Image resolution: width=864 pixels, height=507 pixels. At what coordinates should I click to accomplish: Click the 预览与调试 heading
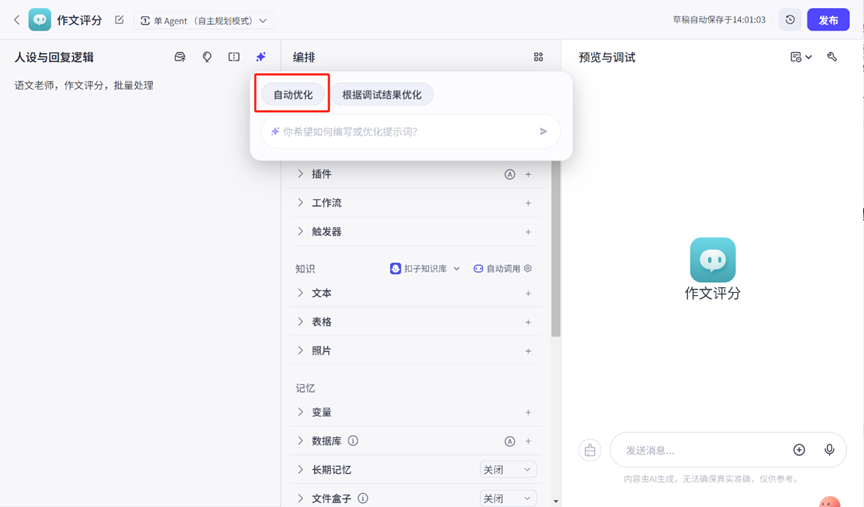click(607, 57)
